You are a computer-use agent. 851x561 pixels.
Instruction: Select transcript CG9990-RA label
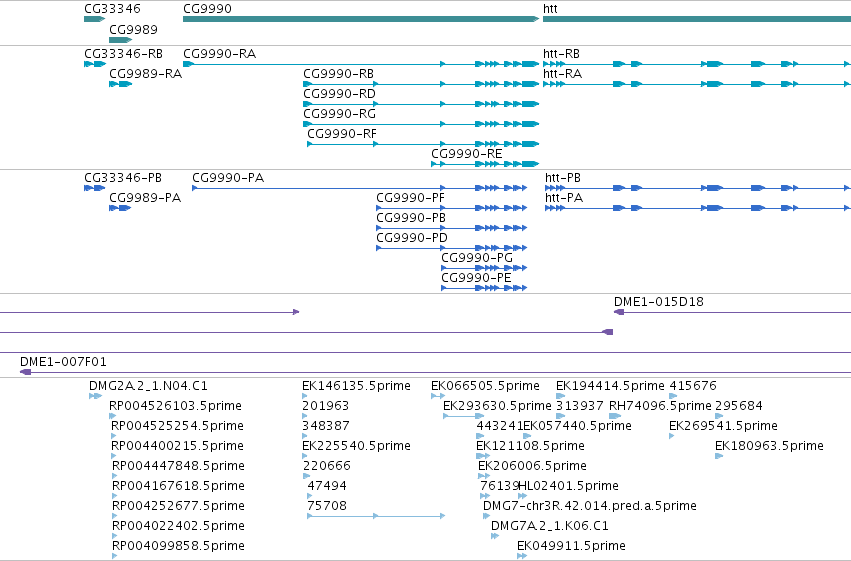click(x=219, y=54)
